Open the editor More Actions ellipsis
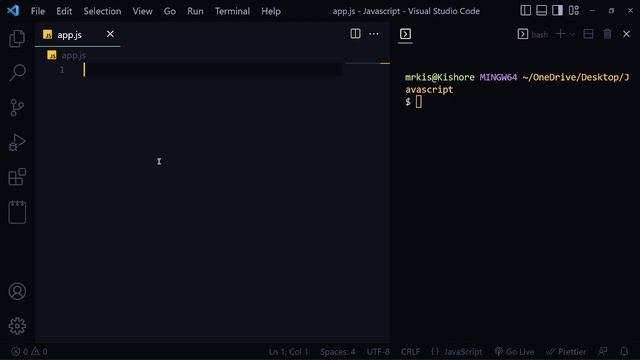 (373, 34)
